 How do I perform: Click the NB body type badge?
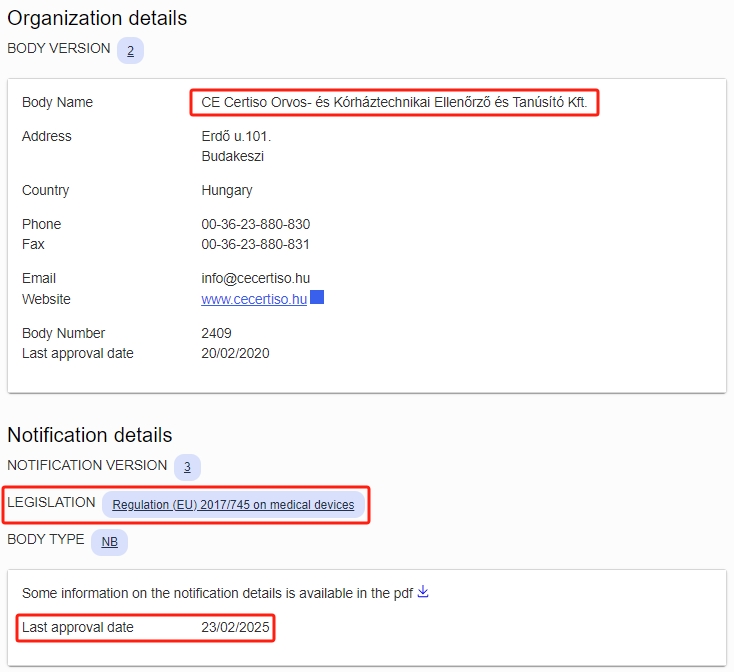(x=110, y=542)
